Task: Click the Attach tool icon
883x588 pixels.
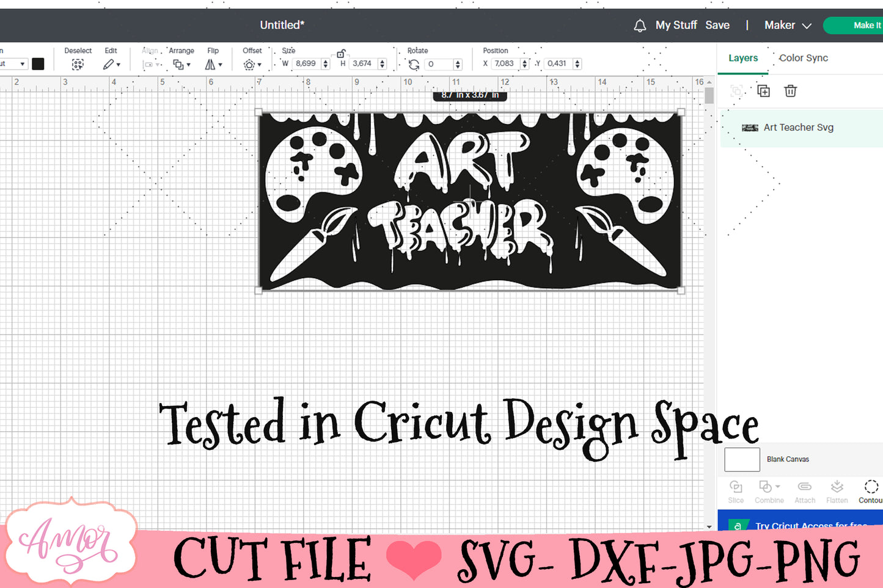Action: coord(805,487)
